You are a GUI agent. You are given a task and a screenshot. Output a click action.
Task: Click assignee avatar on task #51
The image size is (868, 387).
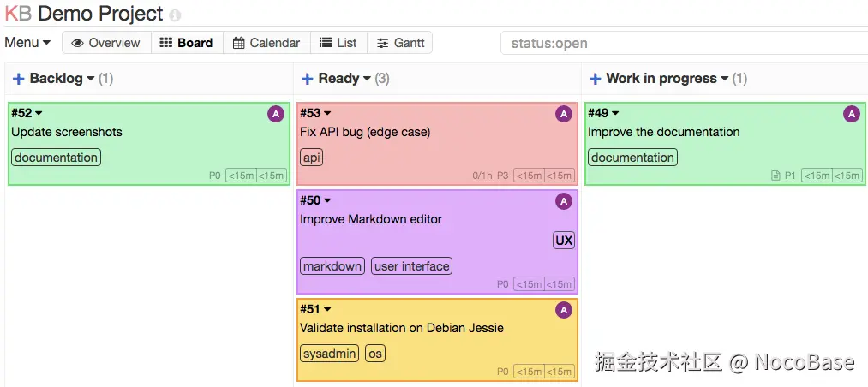coord(564,311)
